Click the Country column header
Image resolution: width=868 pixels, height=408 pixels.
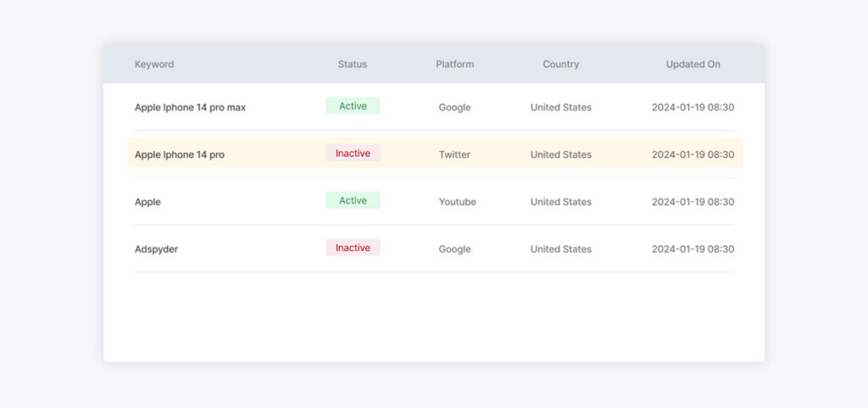(x=561, y=64)
